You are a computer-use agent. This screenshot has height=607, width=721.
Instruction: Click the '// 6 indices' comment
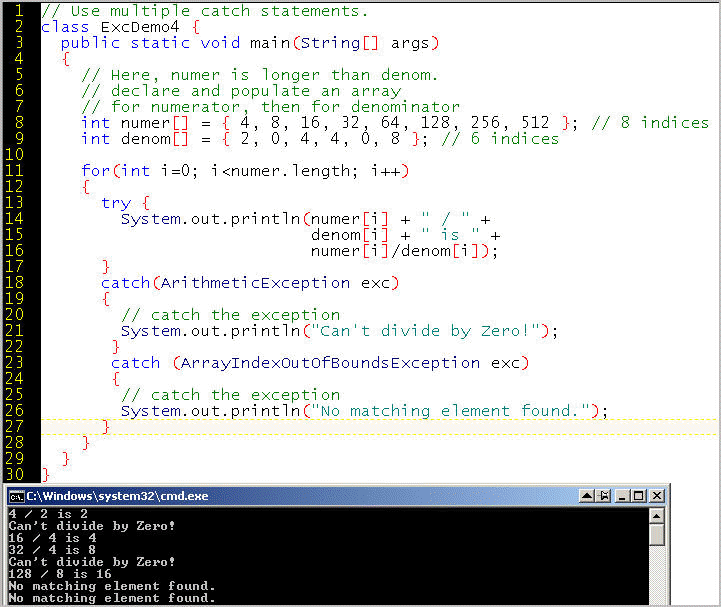tap(500, 139)
